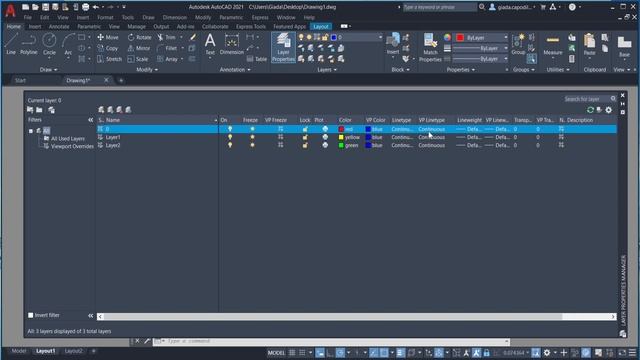Toggle Lock for Layer2
The image size is (640, 360).
click(x=305, y=145)
